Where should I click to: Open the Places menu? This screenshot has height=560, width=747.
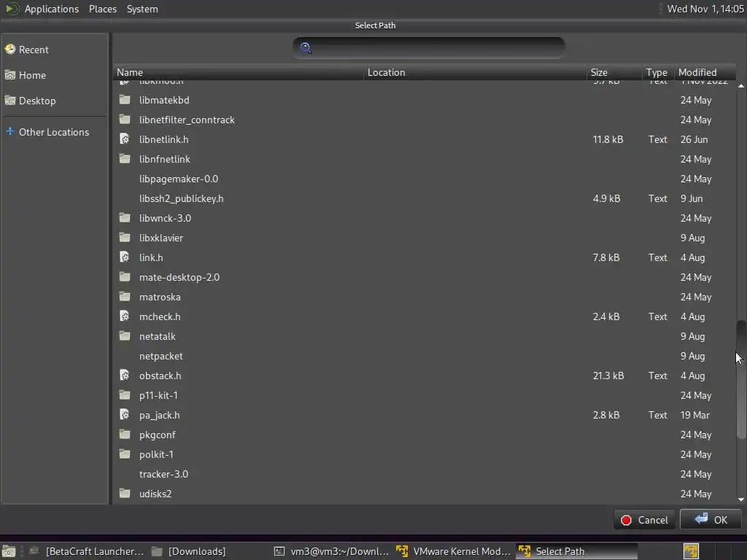(103, 9)
